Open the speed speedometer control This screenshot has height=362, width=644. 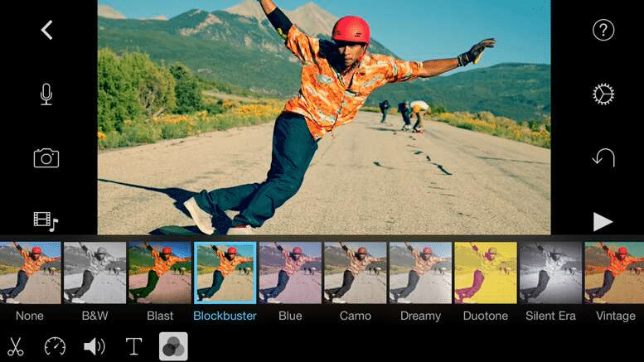(x=55, y=346)
